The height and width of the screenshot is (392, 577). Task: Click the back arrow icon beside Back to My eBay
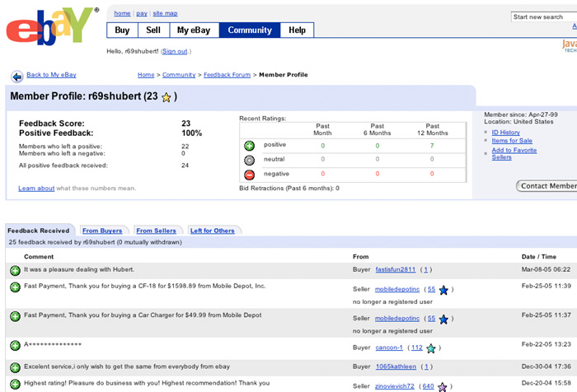click(x=16, y=76)
